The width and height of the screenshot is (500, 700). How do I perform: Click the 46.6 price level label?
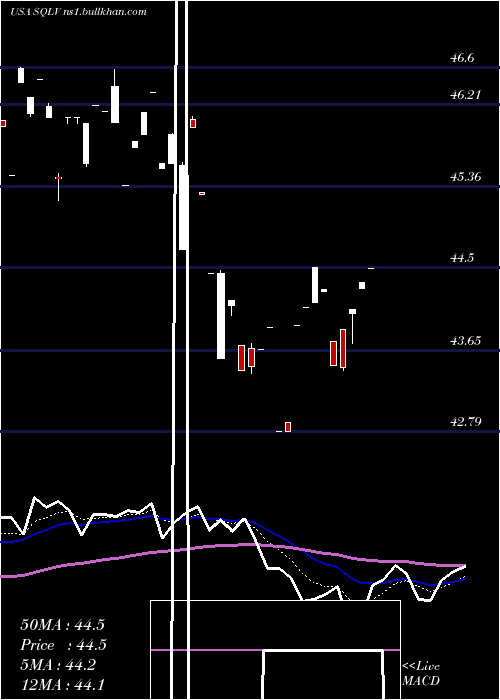462,58
